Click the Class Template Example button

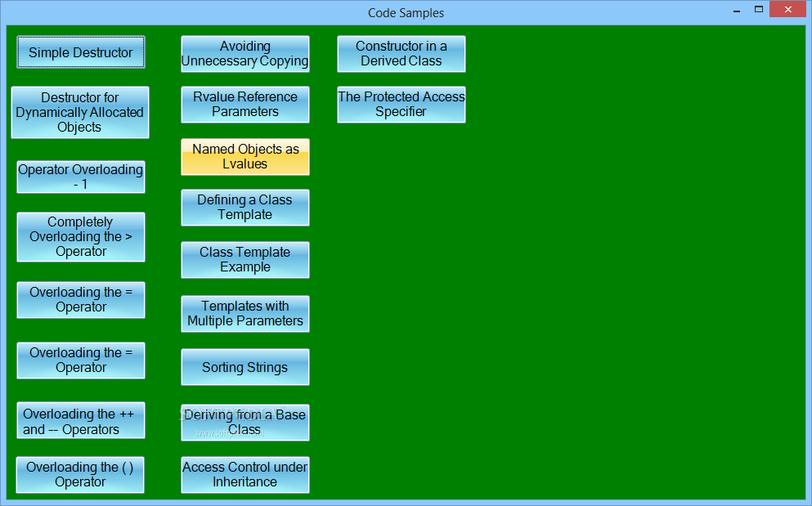click(245, 259)
